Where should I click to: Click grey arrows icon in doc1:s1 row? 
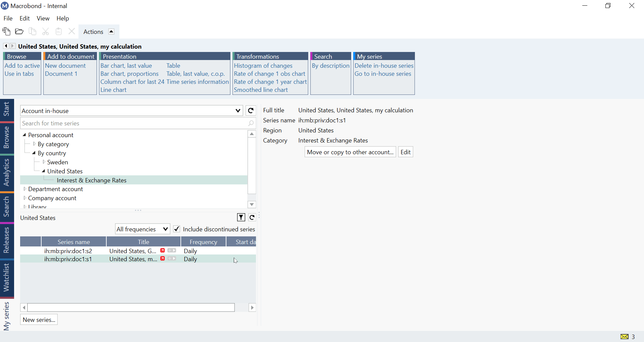click(x=172, y=259)
